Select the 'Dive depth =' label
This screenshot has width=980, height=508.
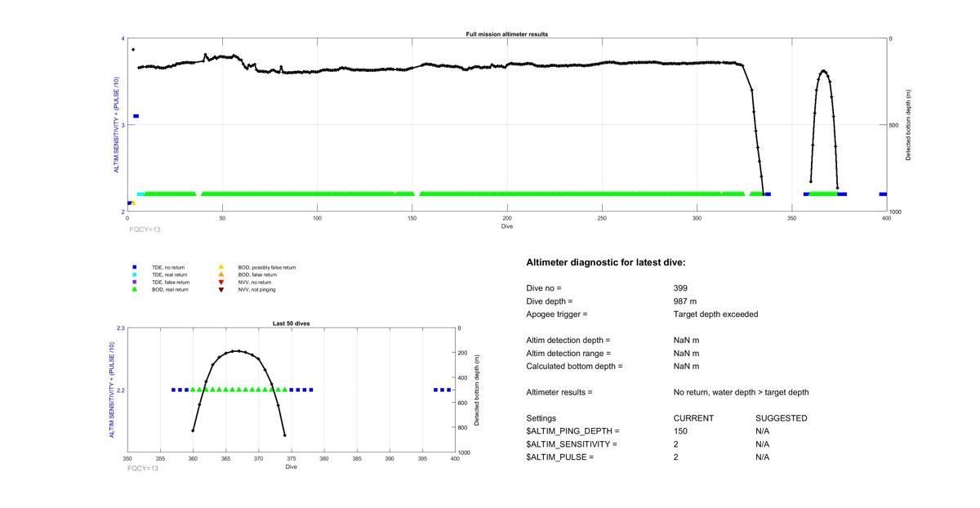click(x=550, y=301)
